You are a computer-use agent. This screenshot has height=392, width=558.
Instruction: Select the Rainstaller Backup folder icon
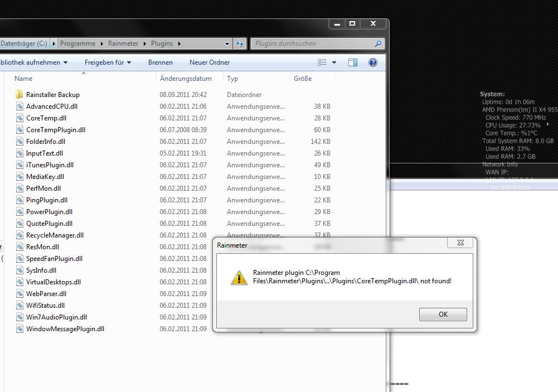(19, 95)
